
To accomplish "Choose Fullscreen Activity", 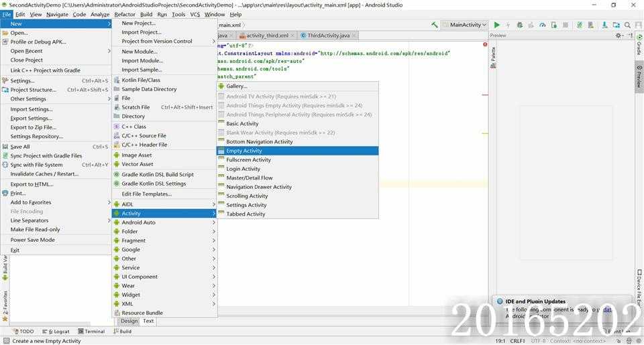I will click(x=297, y=159).
